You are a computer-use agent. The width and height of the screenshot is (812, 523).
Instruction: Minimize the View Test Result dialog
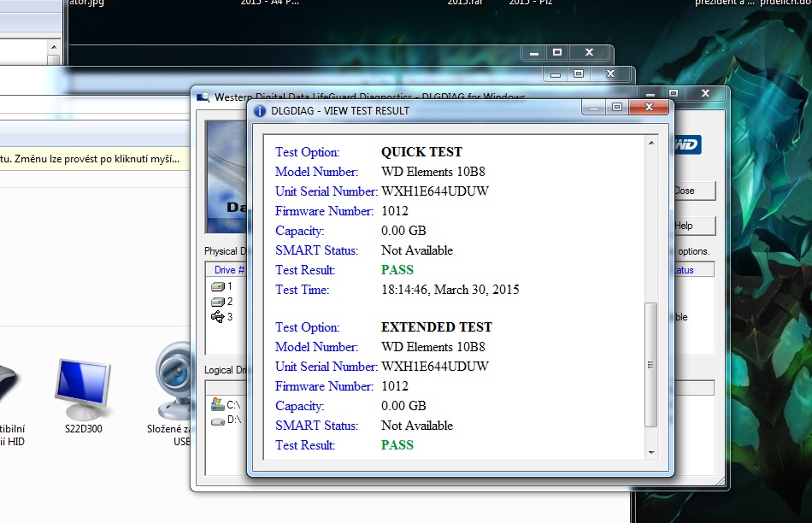click(x=594, y=107)
